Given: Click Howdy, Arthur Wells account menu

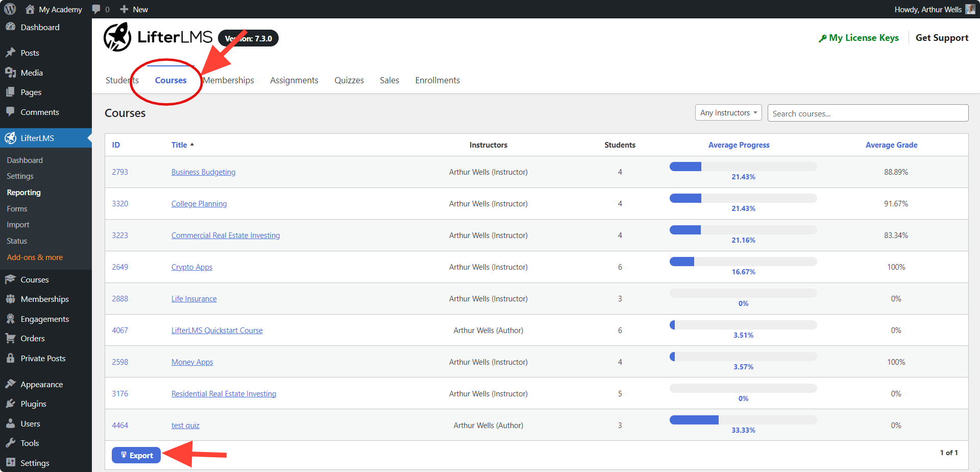Looking at the screenshot, I should coord(934,9).
